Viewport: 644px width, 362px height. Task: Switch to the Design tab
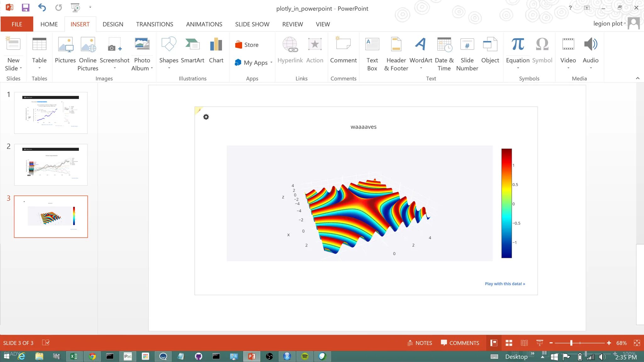[113, 24]
